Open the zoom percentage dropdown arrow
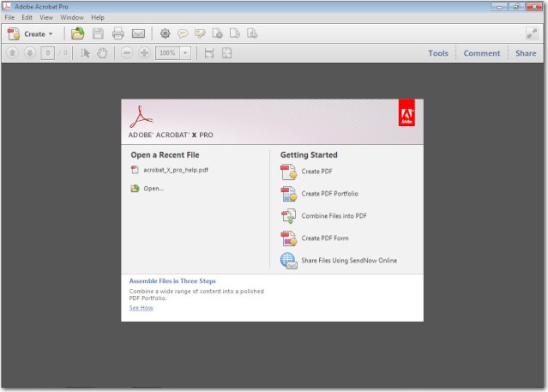 tap(185, 53)
